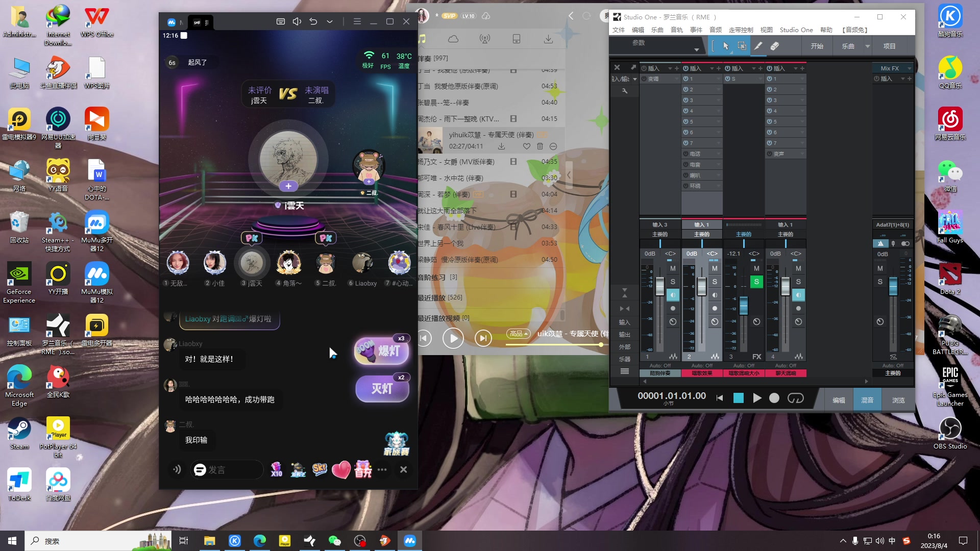Open the download manager icon in Kugou
The height and width of the screenshot is (551, 980).
(548, 39)
